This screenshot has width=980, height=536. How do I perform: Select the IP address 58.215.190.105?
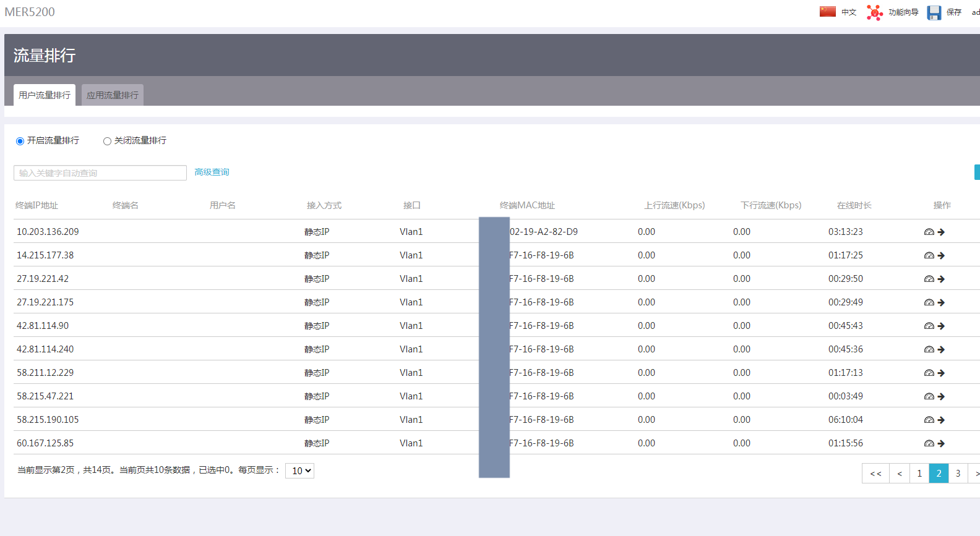click(x=48, y=420)
